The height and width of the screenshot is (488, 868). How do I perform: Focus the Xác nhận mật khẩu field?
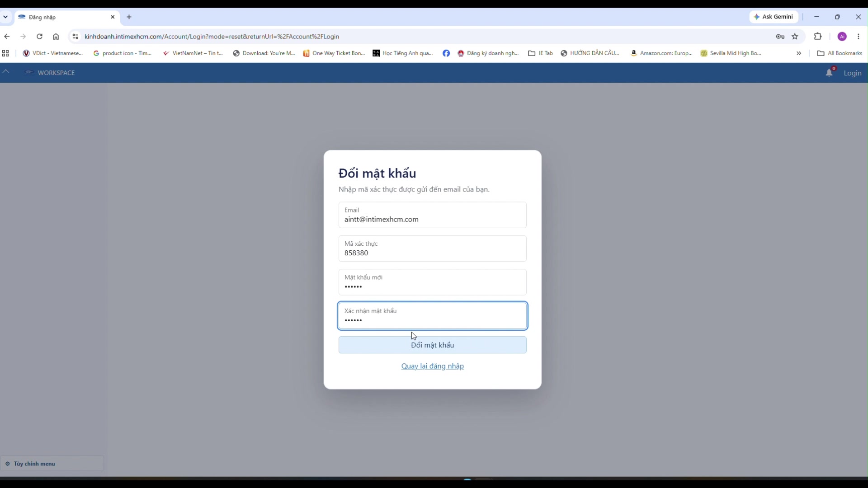tap(433, 316)
